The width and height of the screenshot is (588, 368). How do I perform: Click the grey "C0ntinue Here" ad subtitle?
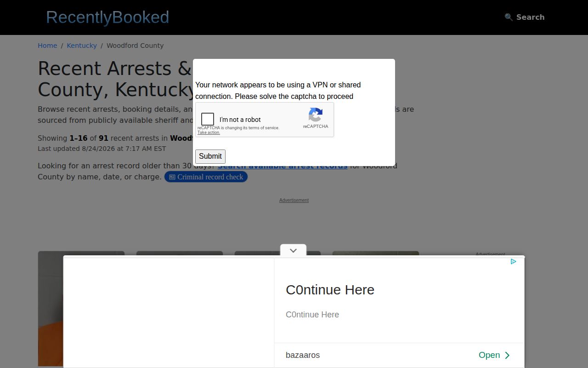[x=312, y=315]
